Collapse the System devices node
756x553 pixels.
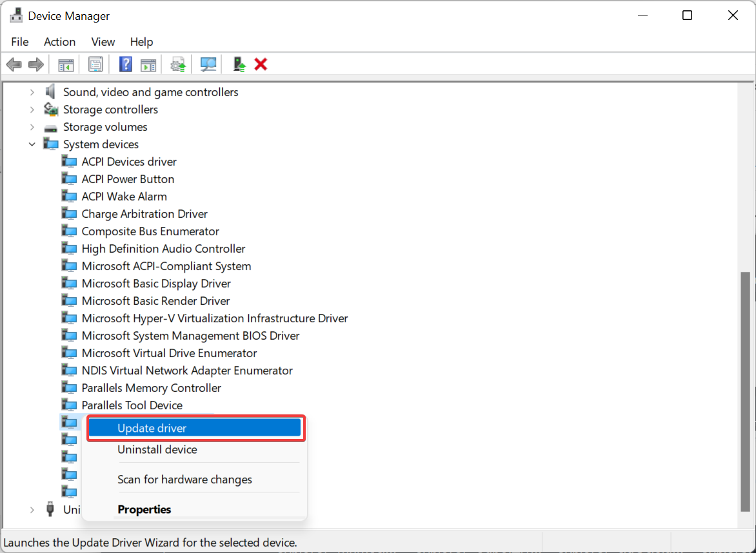point(32,144)
